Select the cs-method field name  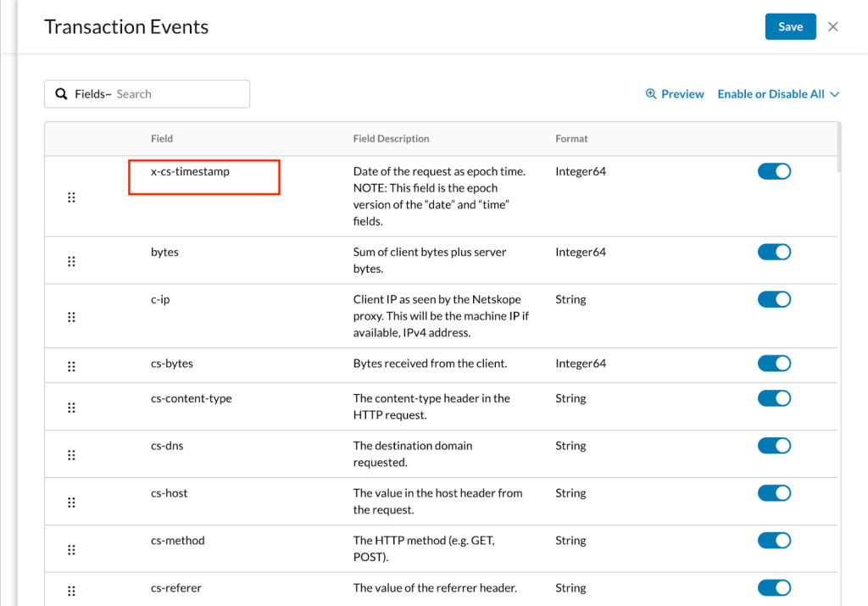click(x=178, y=540)
